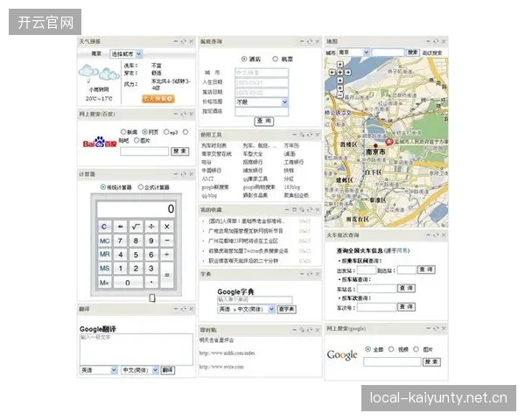Zoom in the map with the plus control
Screen dimensions: 525x420
point(339,88)
